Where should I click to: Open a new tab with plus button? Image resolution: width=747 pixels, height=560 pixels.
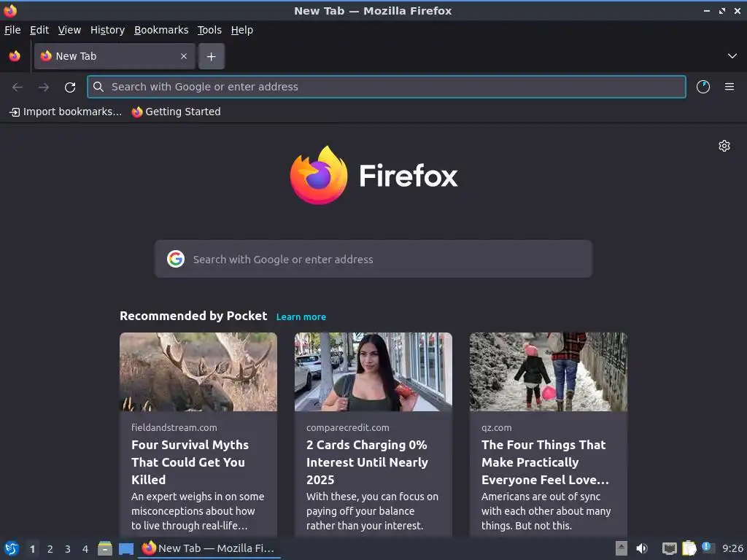pyautogui.click(x=211, y=57)
